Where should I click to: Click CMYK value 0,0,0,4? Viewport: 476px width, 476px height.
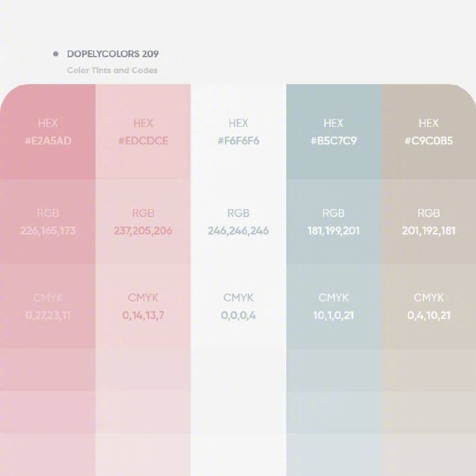[x=238, y=316]
